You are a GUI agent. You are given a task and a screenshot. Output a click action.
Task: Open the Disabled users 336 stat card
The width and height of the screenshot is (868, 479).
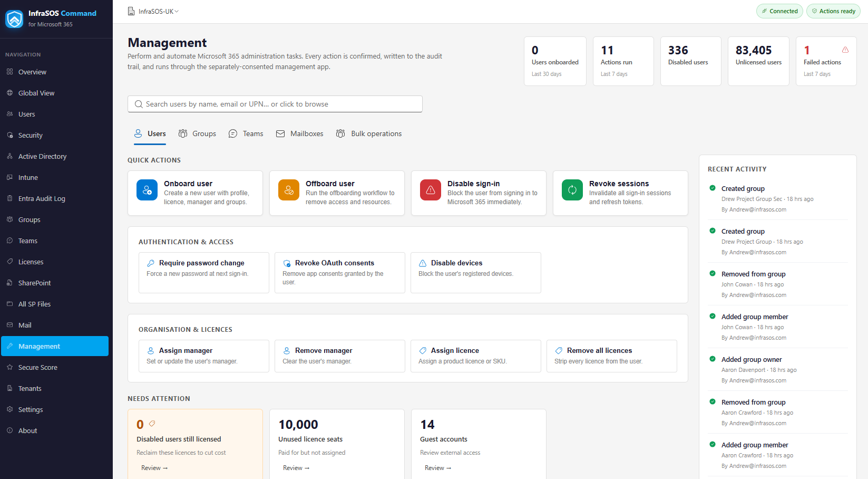point(690,61)
